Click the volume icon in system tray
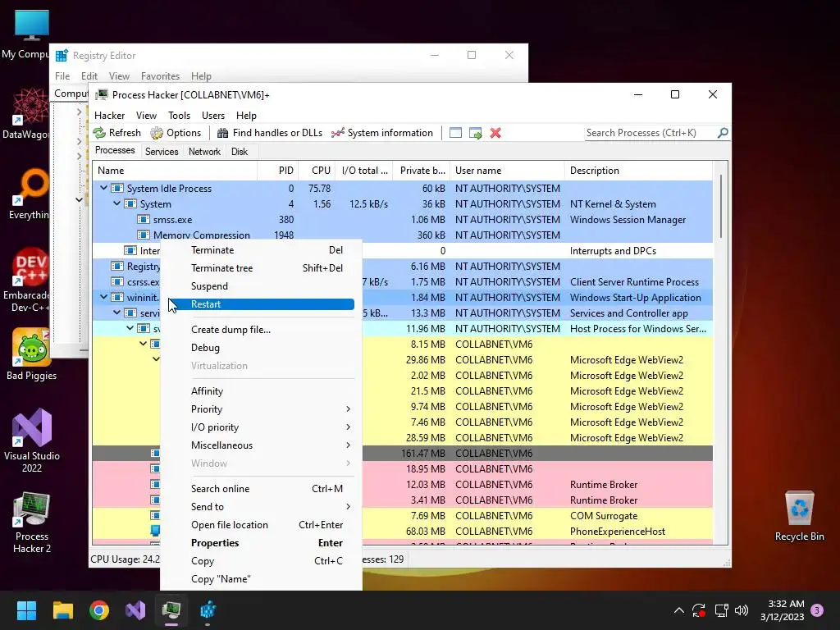This screenshot has width=840, height=630. 742,610
